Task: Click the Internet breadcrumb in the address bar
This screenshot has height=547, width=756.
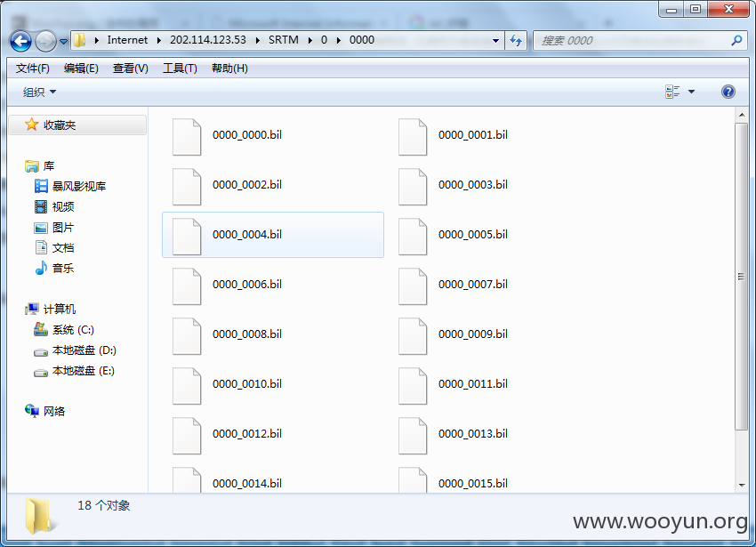Action: [127, 40]
